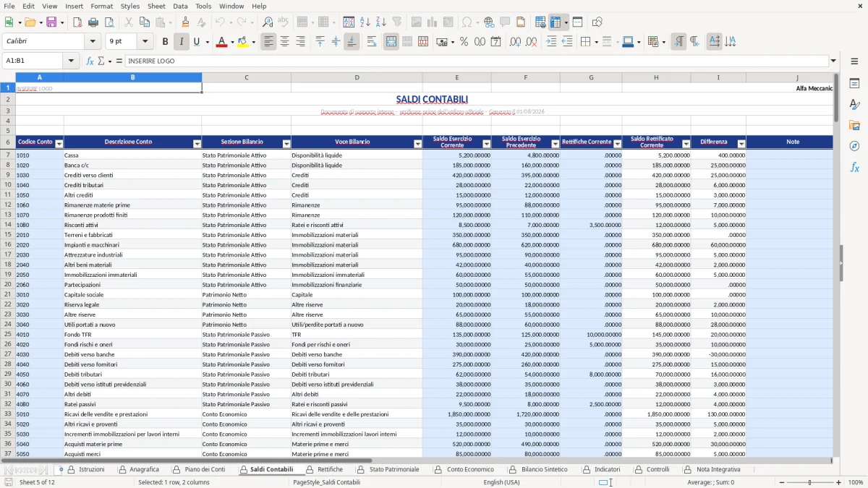
Task: Click the Export as PDF icon
Action: 77,22
